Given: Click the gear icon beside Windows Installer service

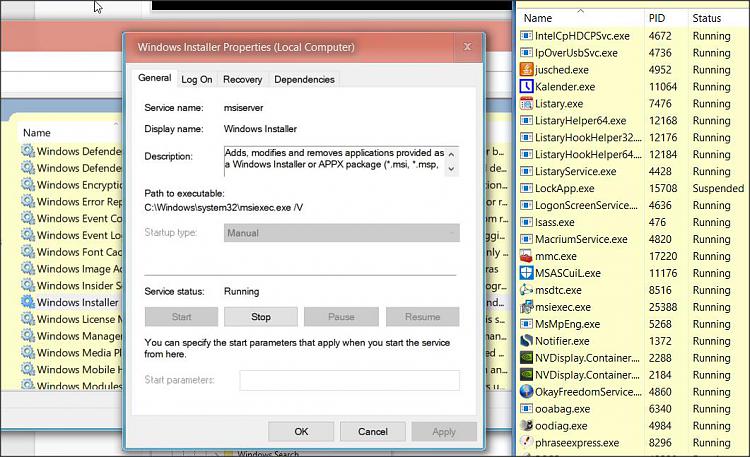Looking at the screenshot, I should click(x=28, y=302).
